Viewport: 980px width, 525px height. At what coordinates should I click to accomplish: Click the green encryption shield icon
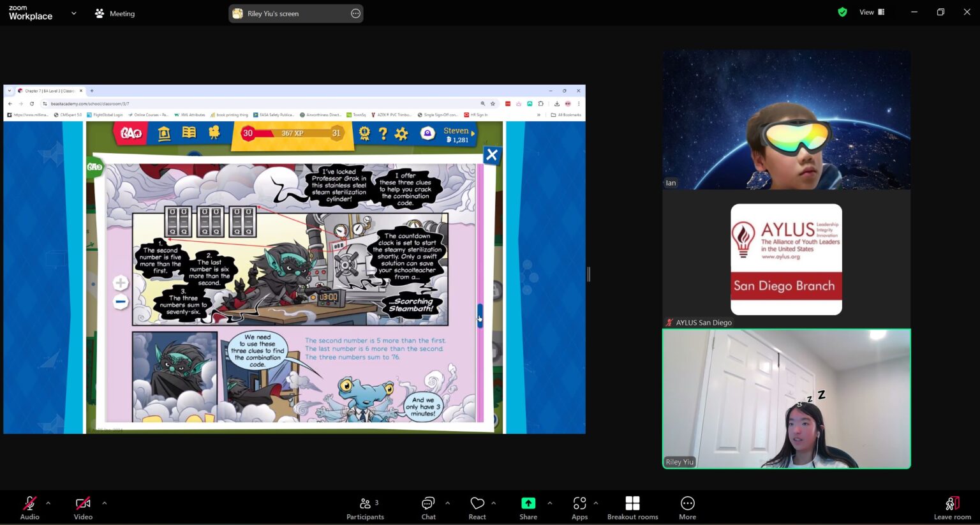click(842, 12)
